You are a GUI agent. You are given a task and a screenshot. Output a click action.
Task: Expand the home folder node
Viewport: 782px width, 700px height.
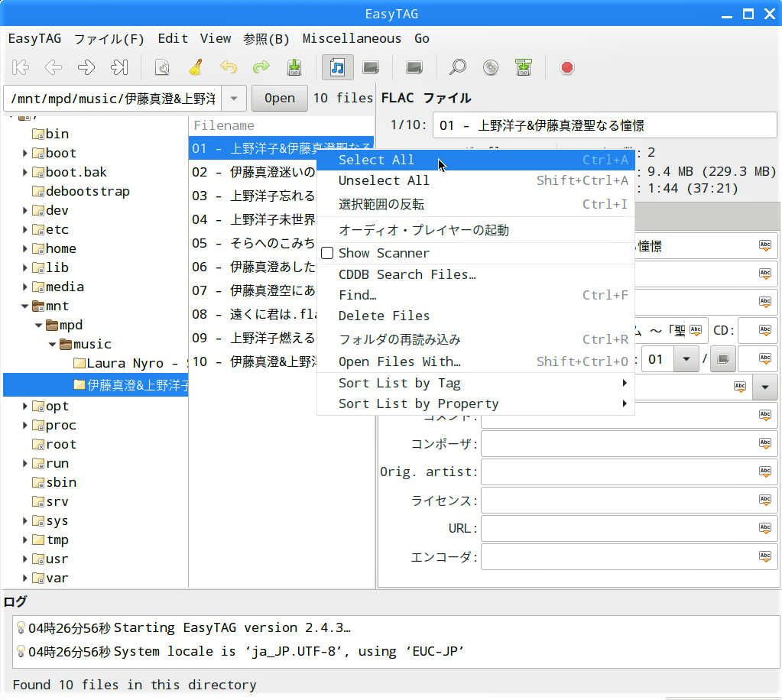[x=24, y=249]
